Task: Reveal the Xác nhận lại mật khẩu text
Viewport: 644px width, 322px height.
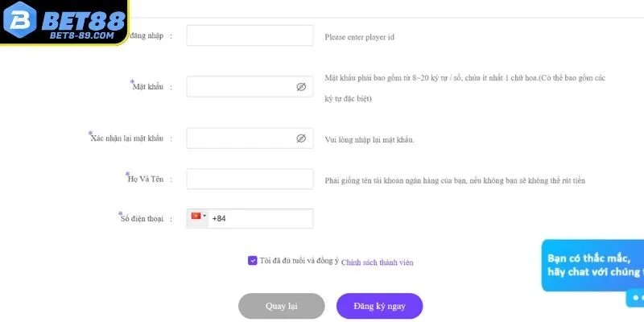Action: [301, 138]
